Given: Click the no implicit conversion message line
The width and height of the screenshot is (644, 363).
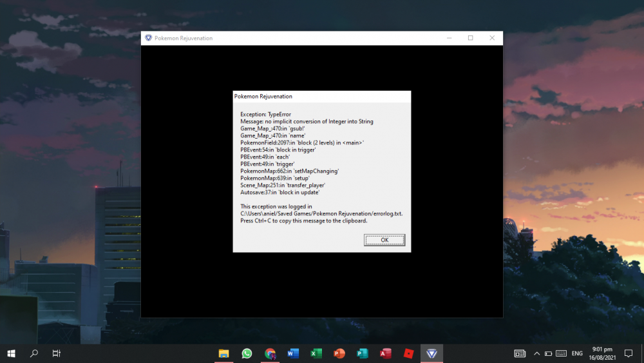Looking at the screenshot, I should pyautogui.click(x=307, y=122).
